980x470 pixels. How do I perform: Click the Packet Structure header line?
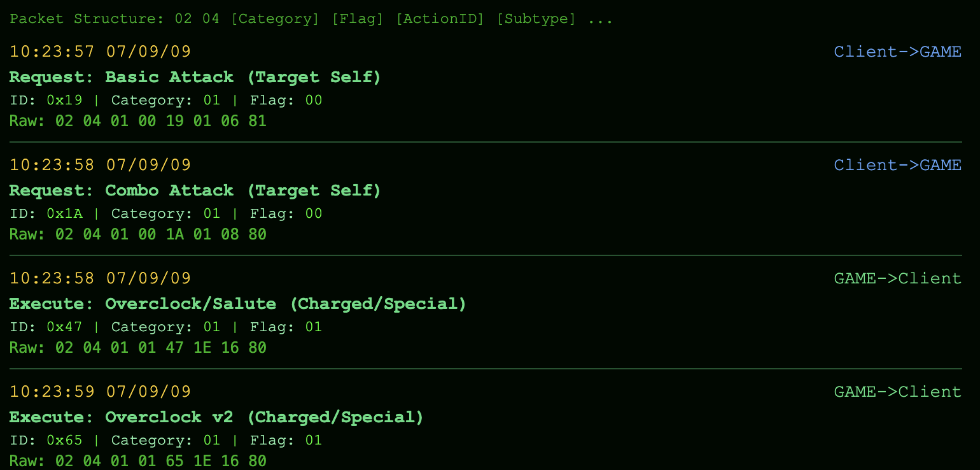coord(311,18)
